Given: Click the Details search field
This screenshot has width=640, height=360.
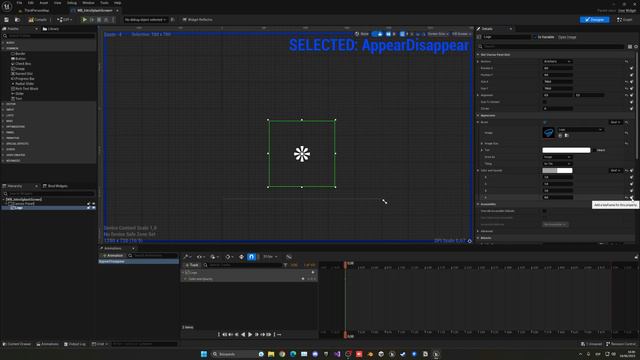Looking at the screenshot, I should click(x=552, y=47).
